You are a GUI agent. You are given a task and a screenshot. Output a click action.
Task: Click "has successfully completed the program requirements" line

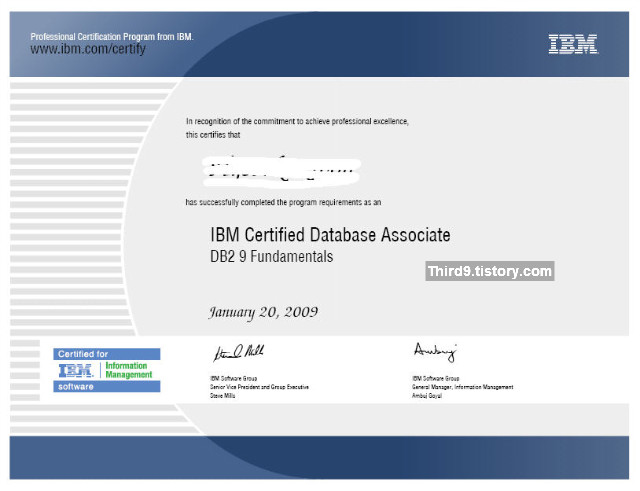283,202
